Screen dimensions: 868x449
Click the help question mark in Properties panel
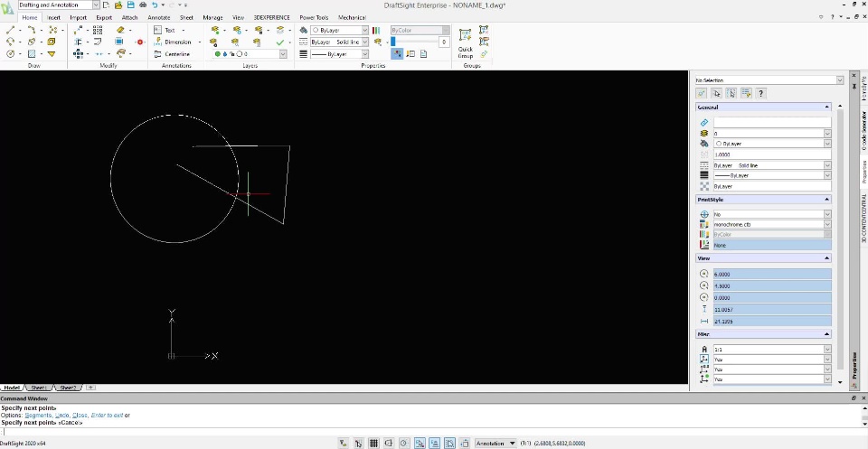click(760, 93)
